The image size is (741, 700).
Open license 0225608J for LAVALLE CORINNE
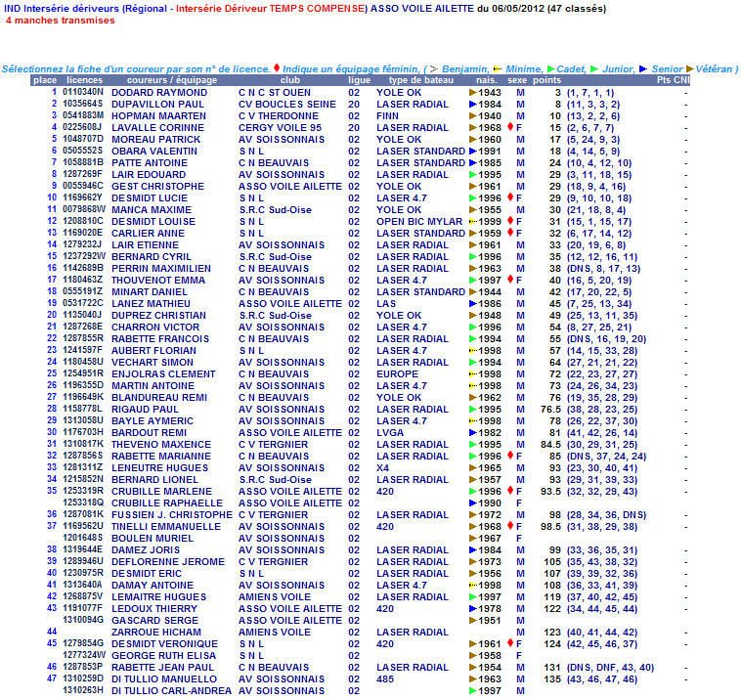(x=83, y=127)
